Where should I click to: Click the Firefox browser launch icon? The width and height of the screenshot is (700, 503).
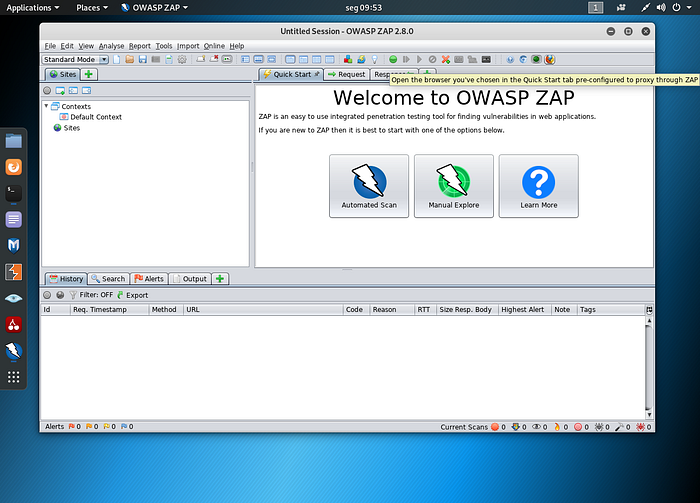click(x=550, y=59)
